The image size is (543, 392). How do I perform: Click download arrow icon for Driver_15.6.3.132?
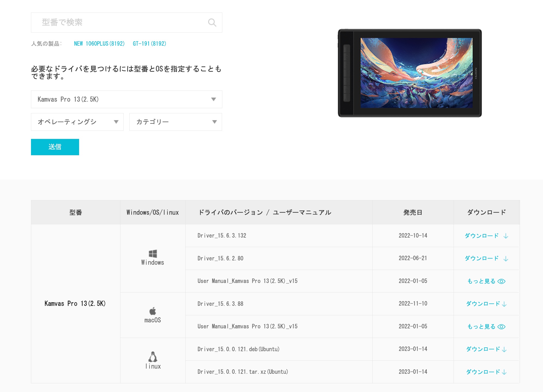pyautogui.click(x=506, y=236)
